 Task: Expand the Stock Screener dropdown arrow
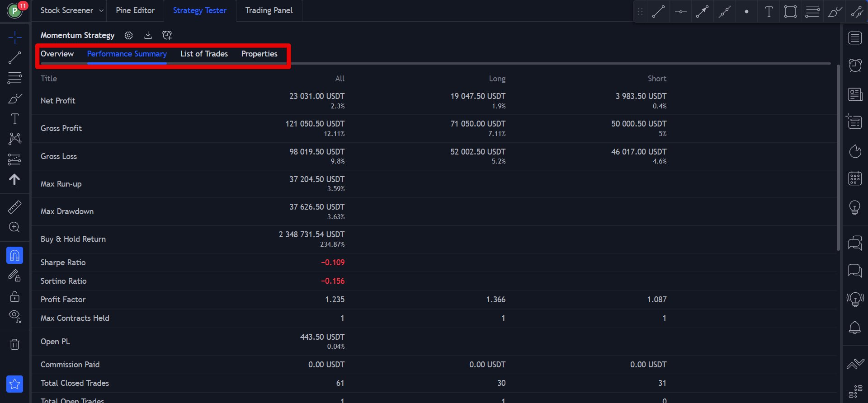(x=101, y=10)
